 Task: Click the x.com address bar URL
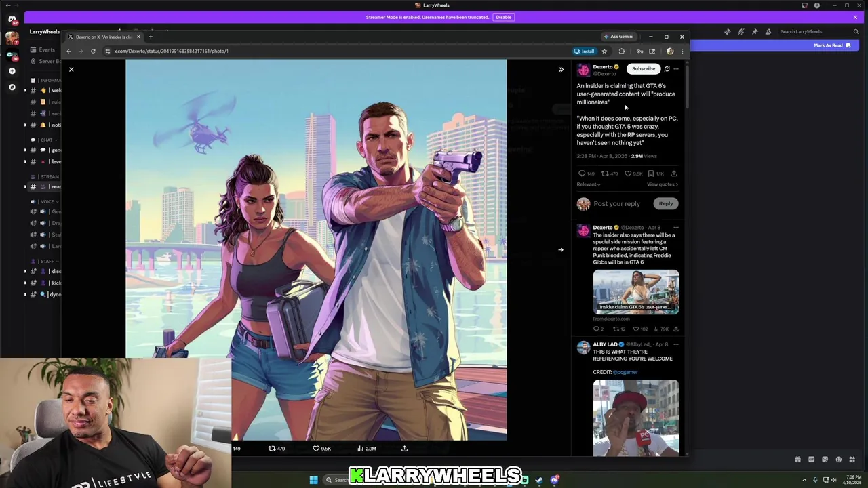(x=171, y=51)
